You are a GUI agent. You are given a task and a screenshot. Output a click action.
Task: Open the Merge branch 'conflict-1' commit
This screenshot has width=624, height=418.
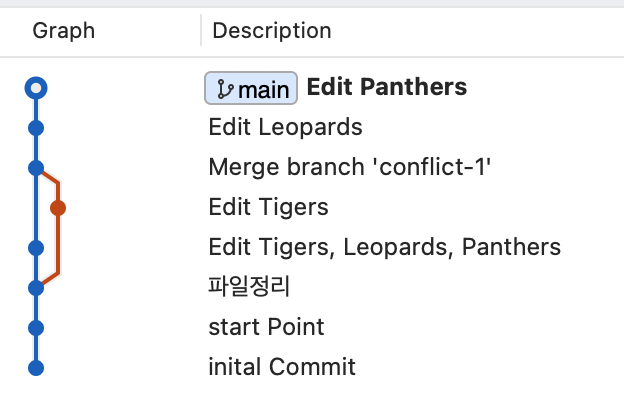tap(350, 166)
